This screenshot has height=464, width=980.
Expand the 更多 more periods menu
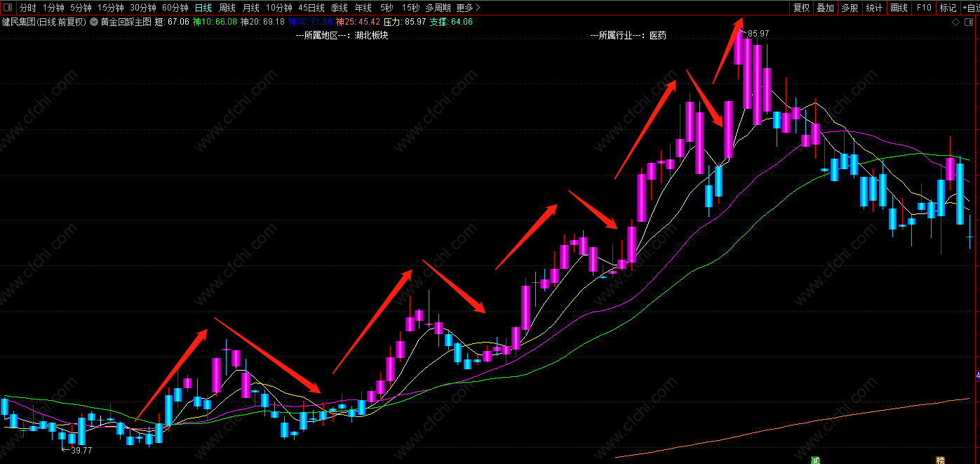click(468, 8)
